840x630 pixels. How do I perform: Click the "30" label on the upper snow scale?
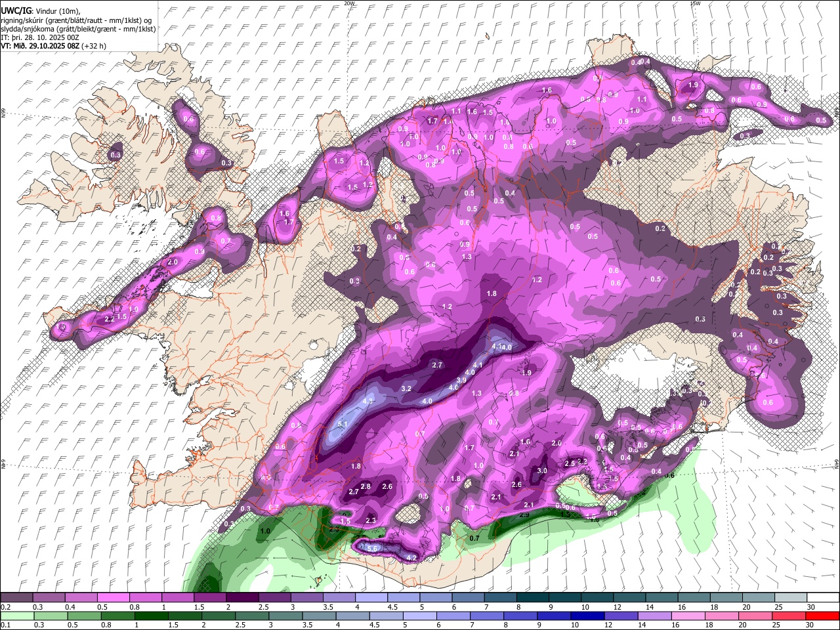811,607
